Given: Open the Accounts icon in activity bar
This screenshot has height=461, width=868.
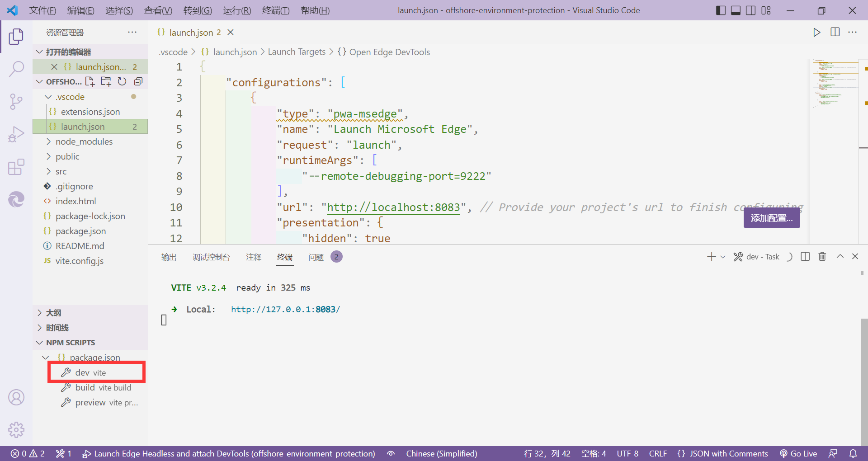Looking at the screenshot, I should [x=16, y=397].
